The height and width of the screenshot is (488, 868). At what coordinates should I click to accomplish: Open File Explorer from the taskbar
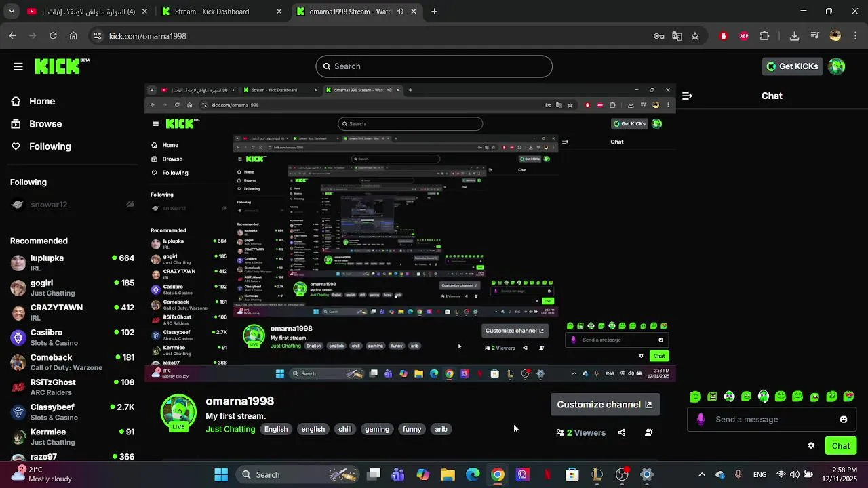point(448,474)
